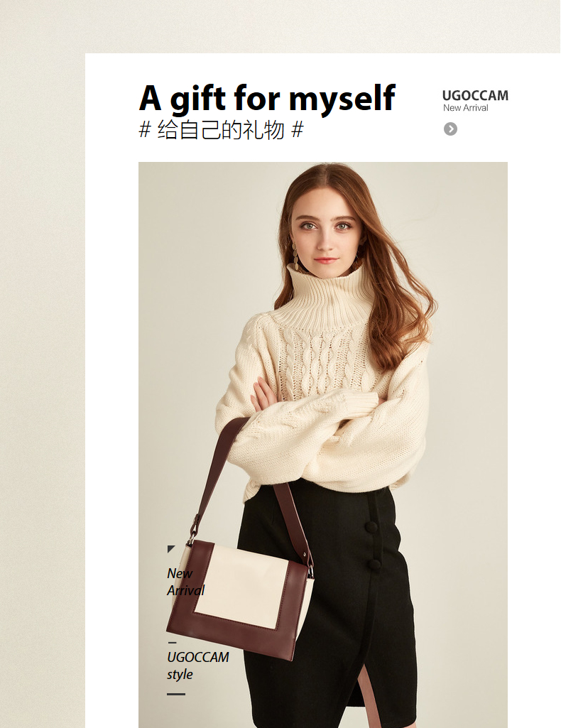Viewport: 561px width, 728px height.
Task: Open the "UGOCCAM style" caption
Action: point(197,665)
